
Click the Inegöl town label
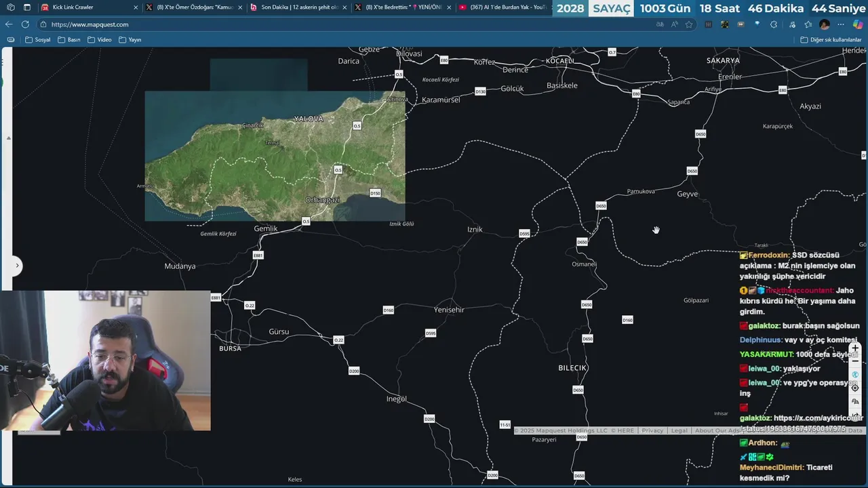tap(397, 399)
